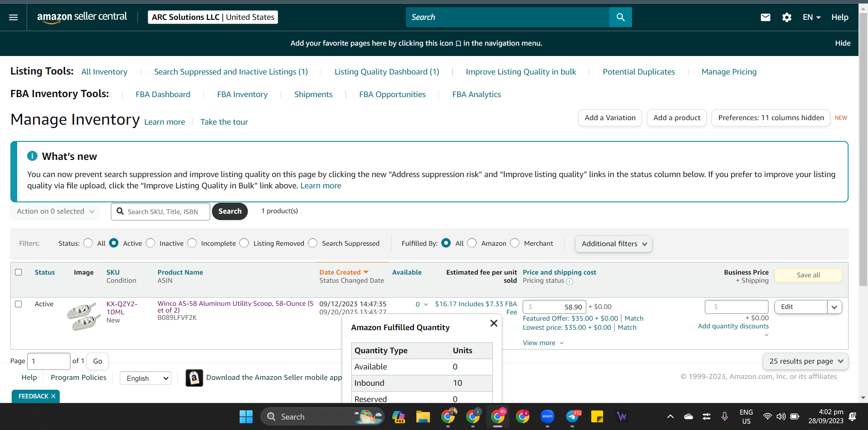Check the select-all checkbox in table header
868x430 pixels.
click(x=19, y=272)
